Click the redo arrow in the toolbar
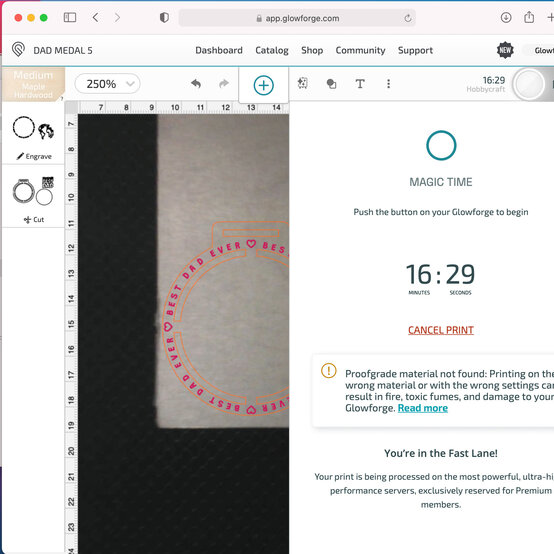Image resolution: width=554 pixels, height=554 pixels. [x=224, y=84]
